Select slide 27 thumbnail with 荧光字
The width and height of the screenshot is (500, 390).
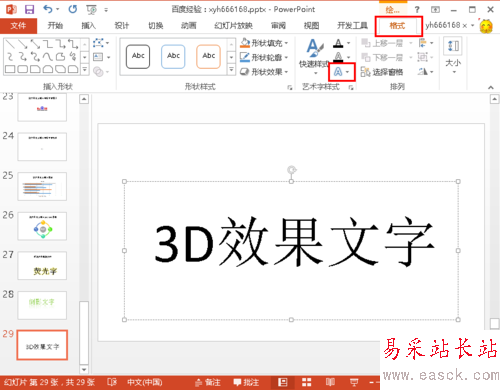tap(42, 266)
